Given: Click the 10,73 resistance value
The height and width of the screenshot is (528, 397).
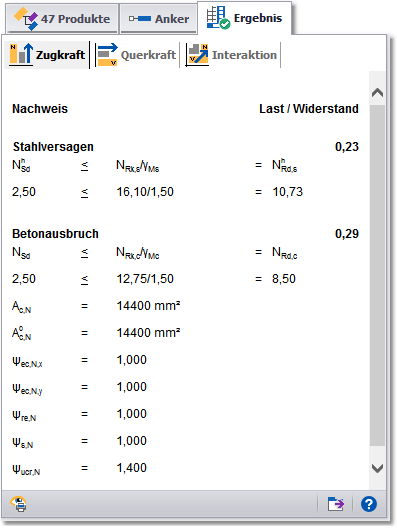Looking at the screenshot, I should [288, 192].
